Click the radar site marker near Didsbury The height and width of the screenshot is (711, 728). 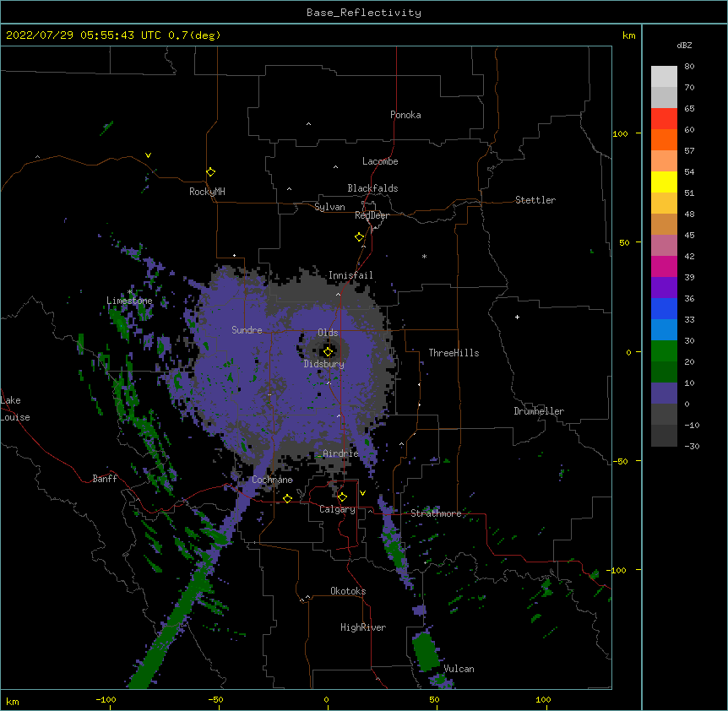[x=328, y=351]
